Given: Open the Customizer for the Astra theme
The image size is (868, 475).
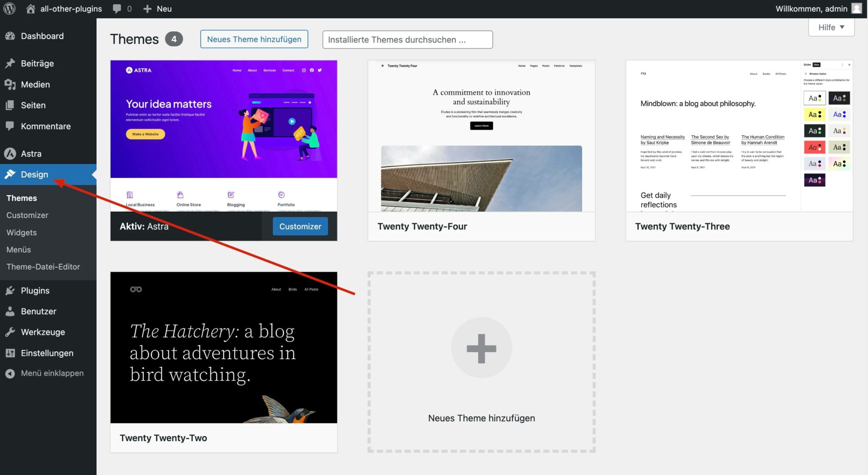Looking at the screenshot, I should (300, 226).
